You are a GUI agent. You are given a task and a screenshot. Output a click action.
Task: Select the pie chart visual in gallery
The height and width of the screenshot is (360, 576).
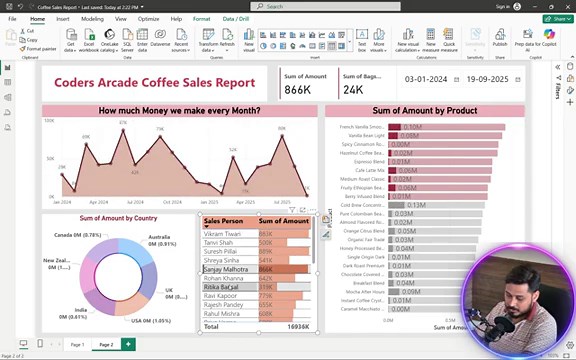pos(263,46)
